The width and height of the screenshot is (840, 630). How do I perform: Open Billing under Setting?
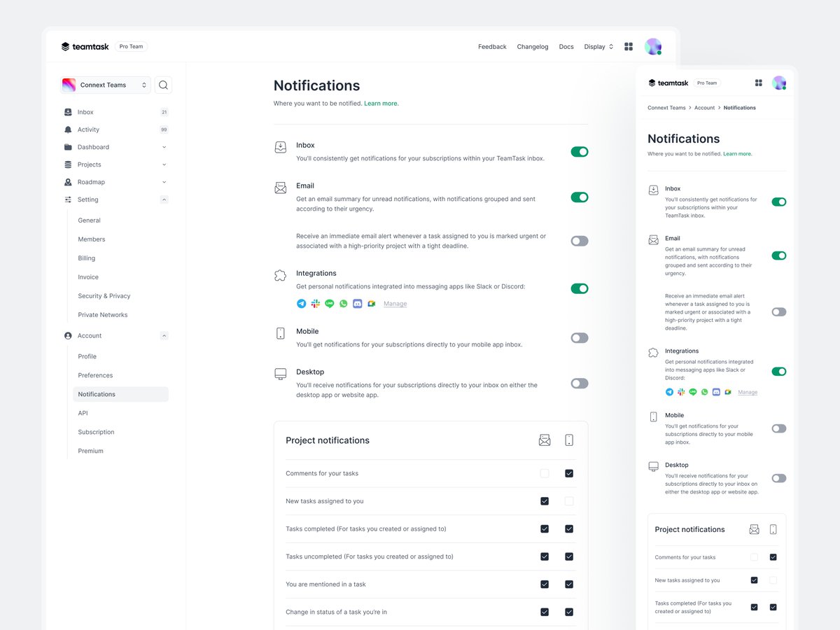(x=86, y=258)
